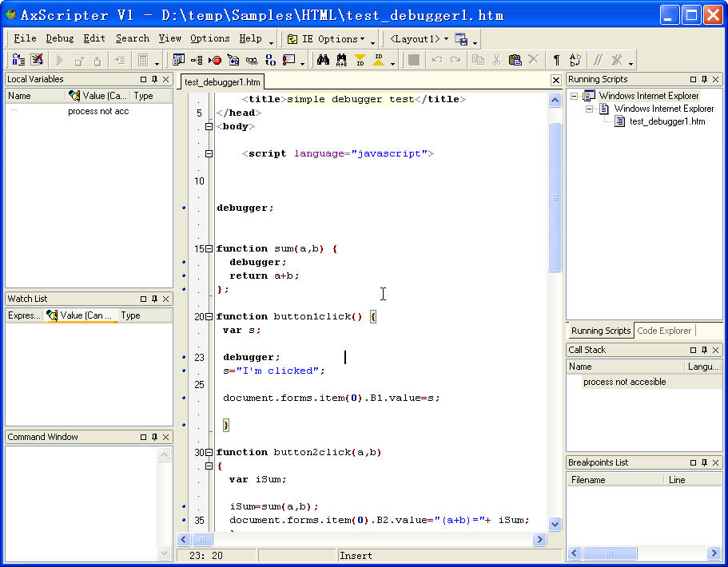
Task: Click the save layout icon
Action: click(461, 38)
